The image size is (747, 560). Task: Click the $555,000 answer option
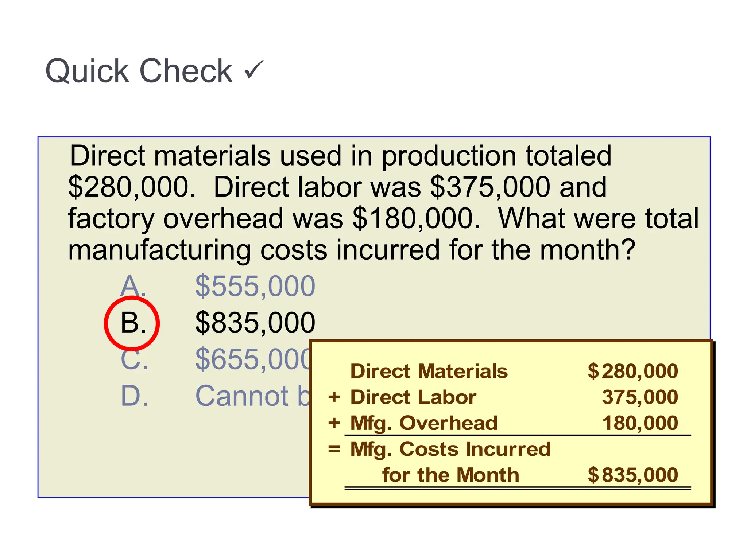coord(255,286)
